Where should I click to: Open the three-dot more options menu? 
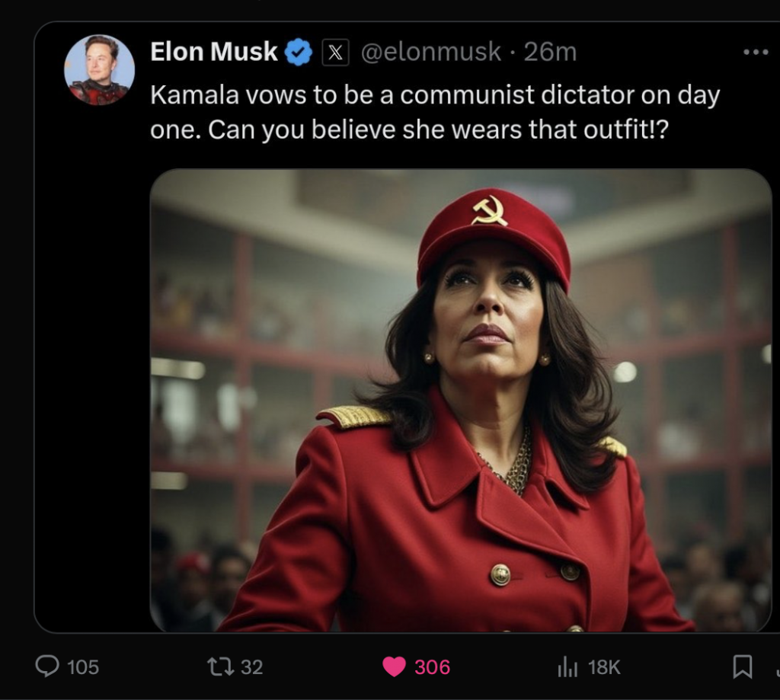[x=755, y=52]
